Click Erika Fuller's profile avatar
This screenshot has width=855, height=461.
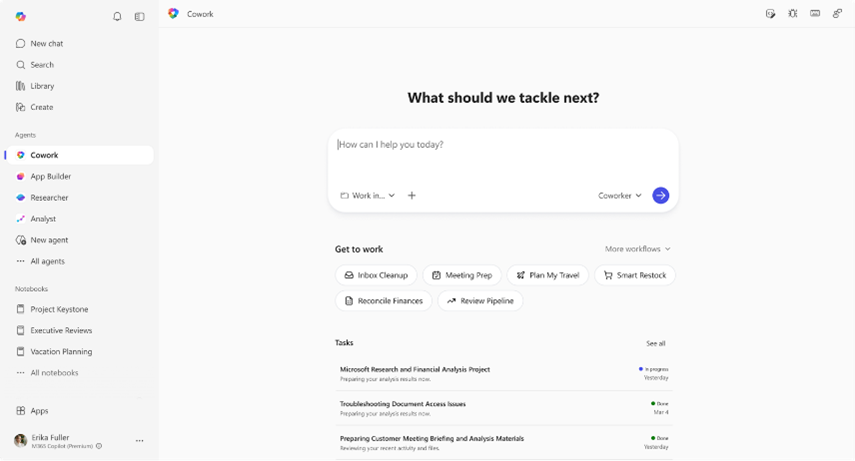pos(21,441)
